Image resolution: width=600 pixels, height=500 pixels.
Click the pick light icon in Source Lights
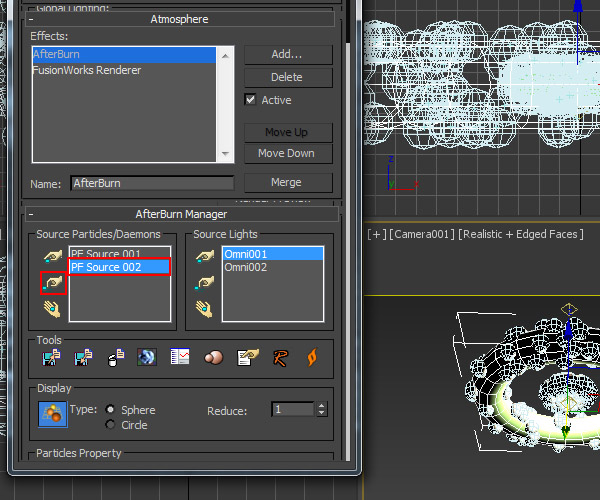click(205, 256)
